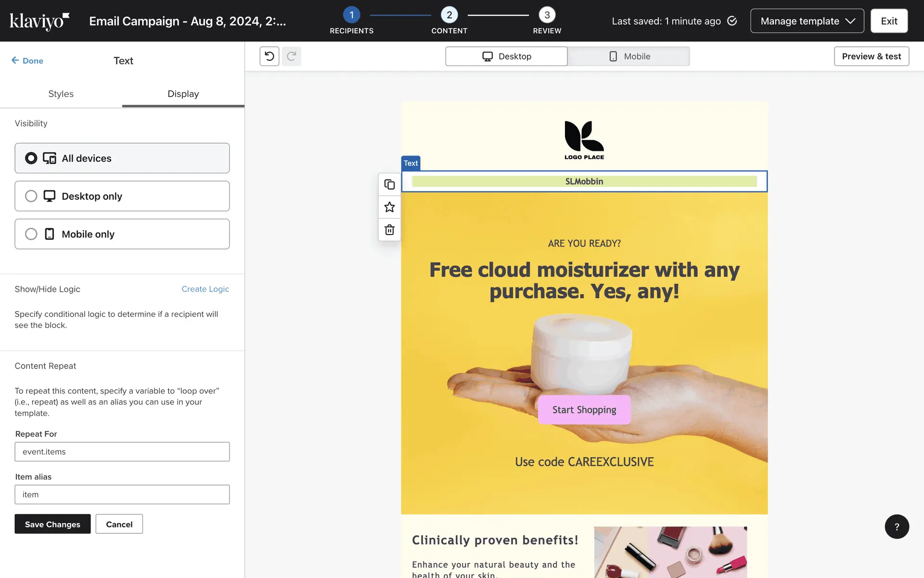The width and height of the screenshot is (924, 578).
Task: Switch to Mobile preview
Action: [x=629, y=56]
